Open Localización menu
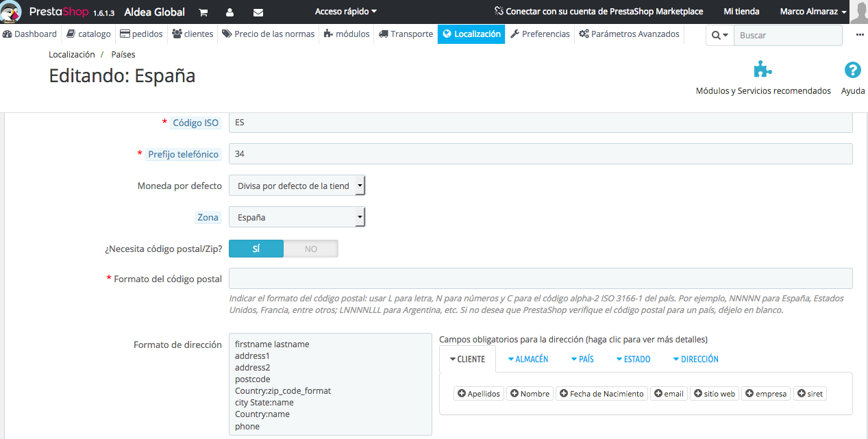Image resolution: width=868 pixels, height=439 pixels. tap(471, 34)
